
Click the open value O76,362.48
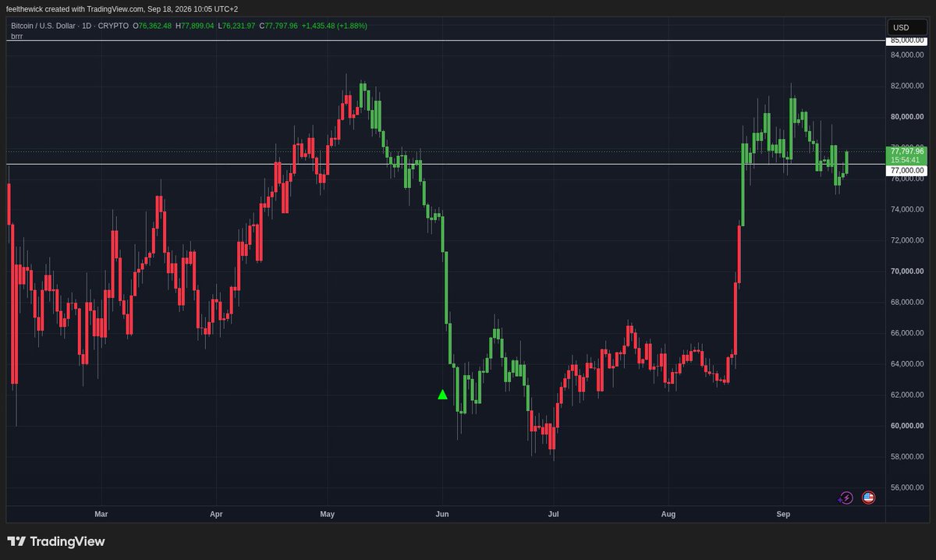tap(152, 26)
